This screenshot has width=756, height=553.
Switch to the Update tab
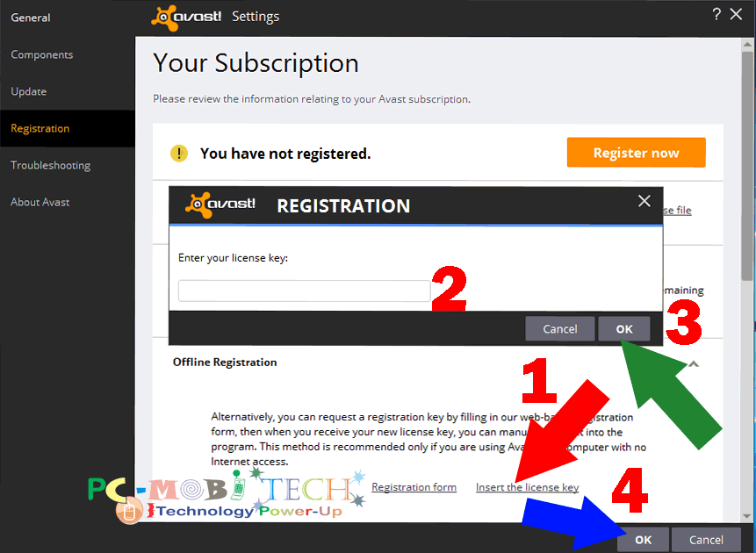(28, 91)
